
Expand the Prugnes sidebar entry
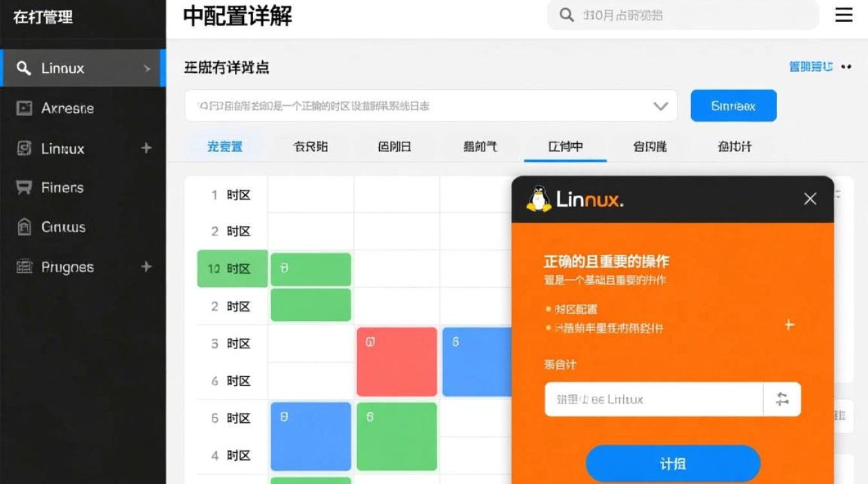point(145,267)
